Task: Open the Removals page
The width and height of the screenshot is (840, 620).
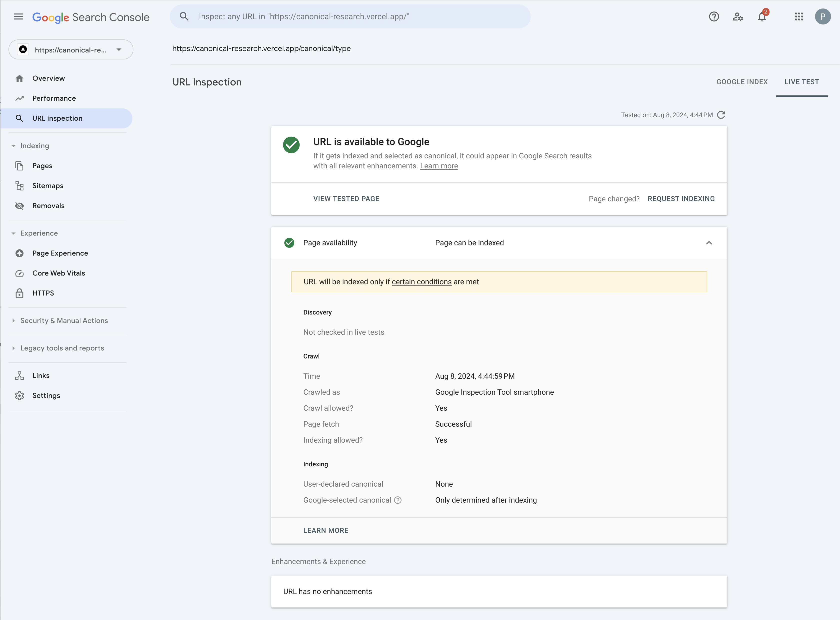Action: click(x=48, y=206)
